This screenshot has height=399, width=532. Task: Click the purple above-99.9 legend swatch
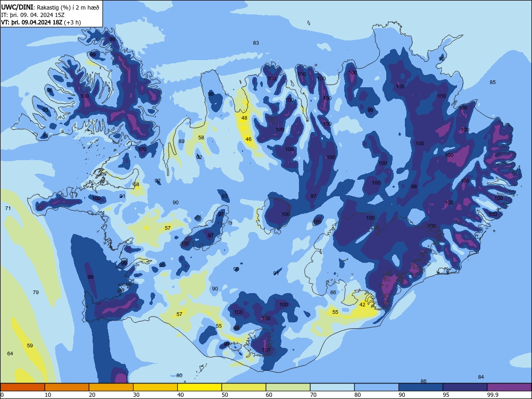pyautogui.click(x=509, y=387)
